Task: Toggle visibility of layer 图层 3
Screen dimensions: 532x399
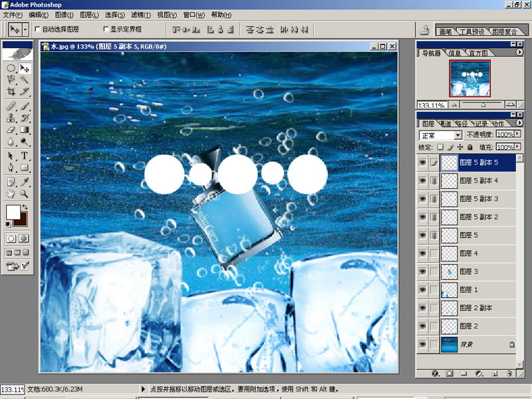Action: [422, 271]
